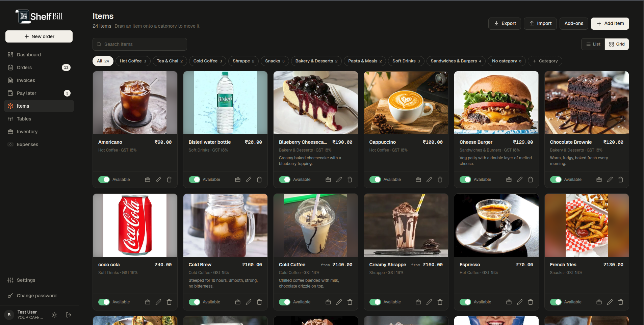Go to Inventory page in sidebar
Screen dimensions: 644x325
click(x=39, y=132)
